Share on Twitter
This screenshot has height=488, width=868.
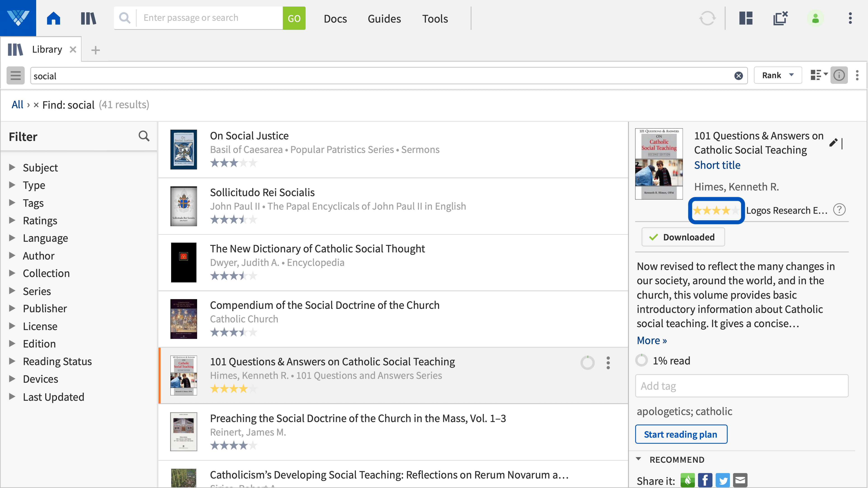click(x=722, y=480)
